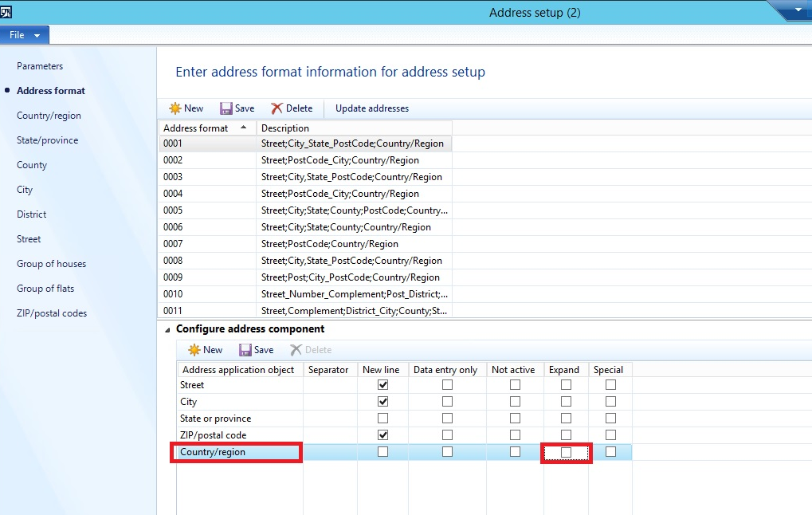This screenshot has height=515, width=812.
Task: Save address formats via the Save disk icon
Action: point(237,108)
